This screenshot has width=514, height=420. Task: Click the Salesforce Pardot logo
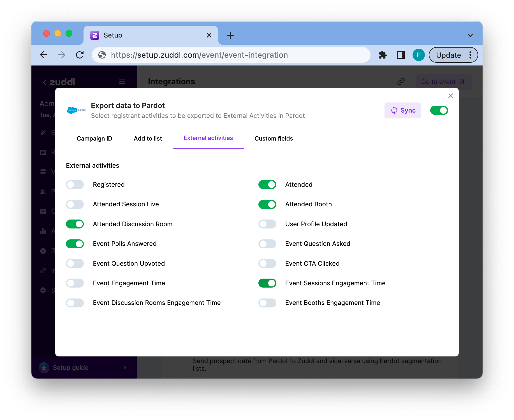click(76, 110)
